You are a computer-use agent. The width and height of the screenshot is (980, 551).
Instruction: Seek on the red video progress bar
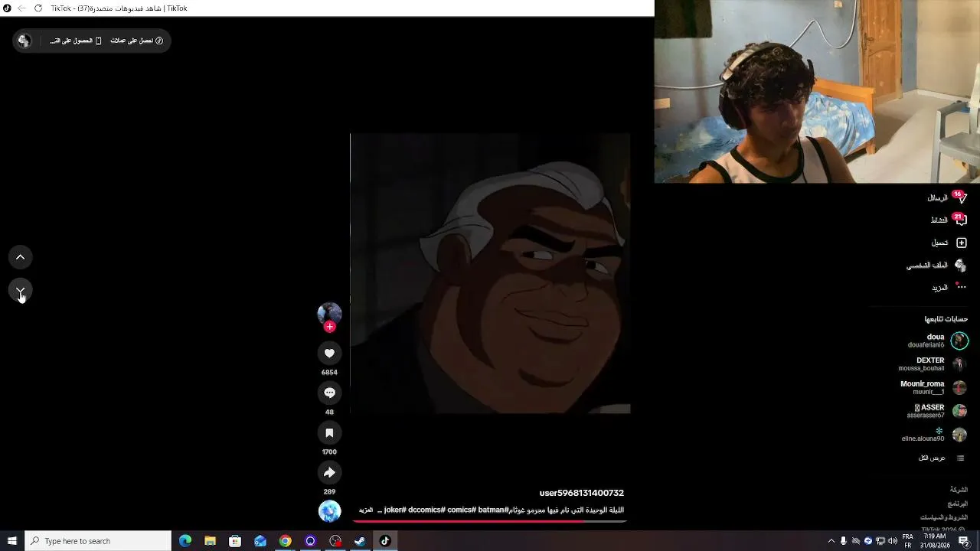click(490, 522)
